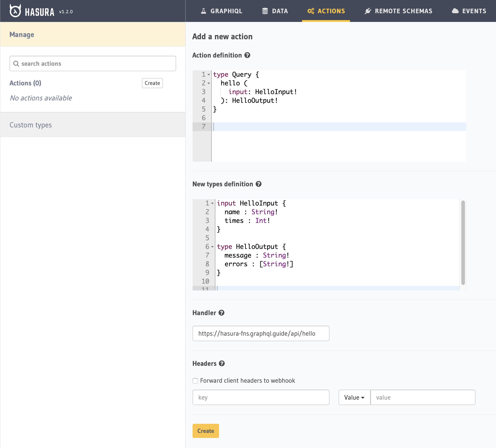Click the Events cloud icon
496x448 pixels.
pyautogui.click(x=455, y=11)
